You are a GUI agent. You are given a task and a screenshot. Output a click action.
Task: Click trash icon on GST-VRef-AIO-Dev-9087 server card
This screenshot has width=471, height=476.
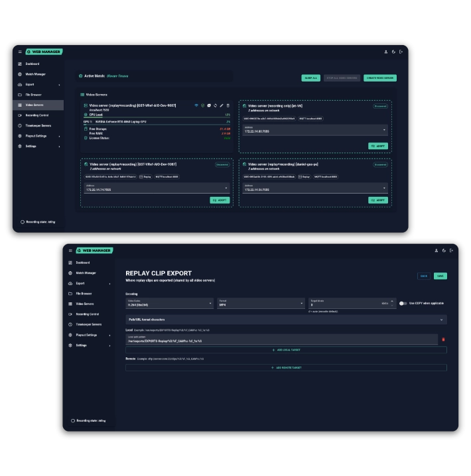coord(228,105)
